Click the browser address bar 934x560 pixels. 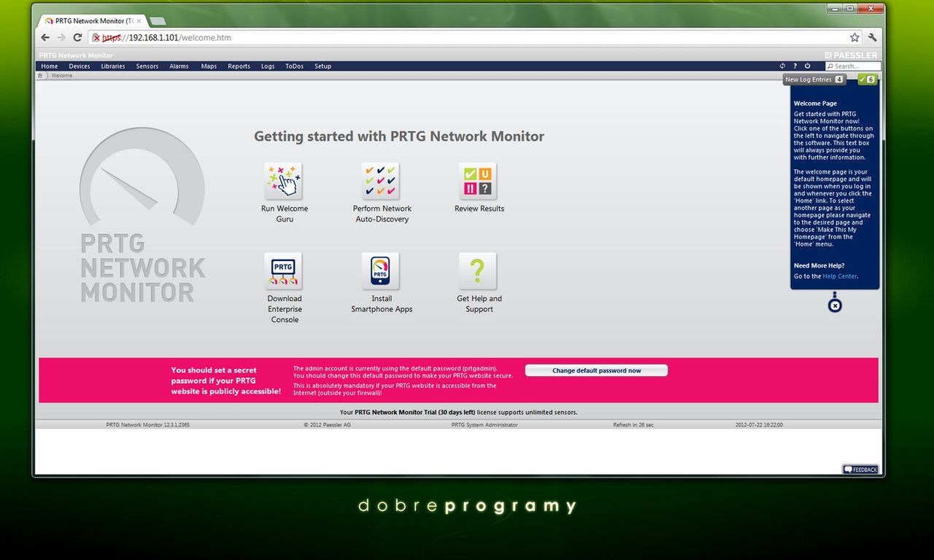(x=474, y=37)
